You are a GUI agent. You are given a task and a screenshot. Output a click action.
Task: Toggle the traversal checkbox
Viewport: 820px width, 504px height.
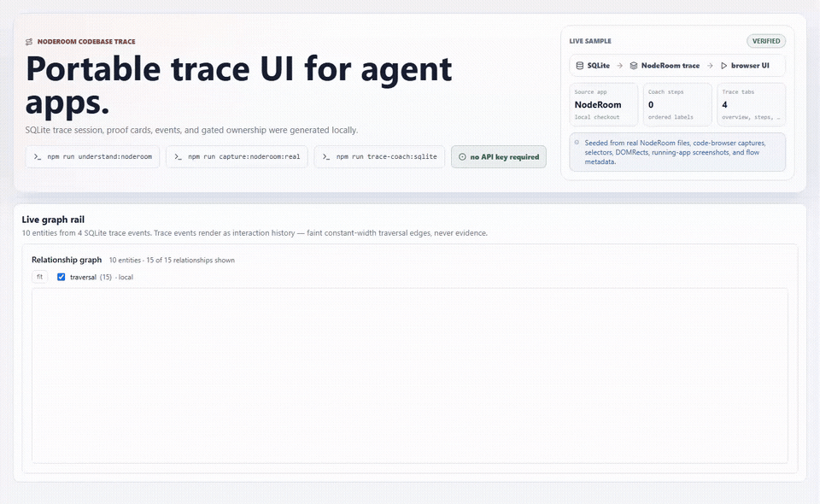[61, 277]
